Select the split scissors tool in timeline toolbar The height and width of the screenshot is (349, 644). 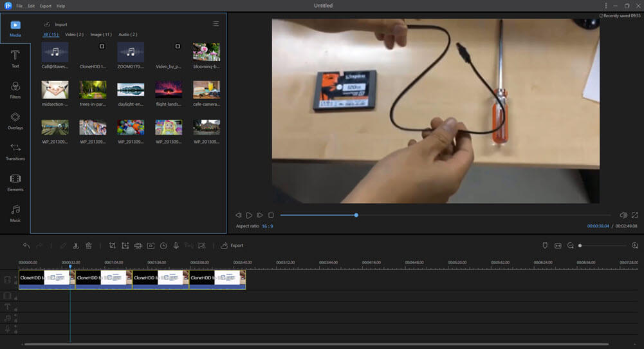[76, 245]
